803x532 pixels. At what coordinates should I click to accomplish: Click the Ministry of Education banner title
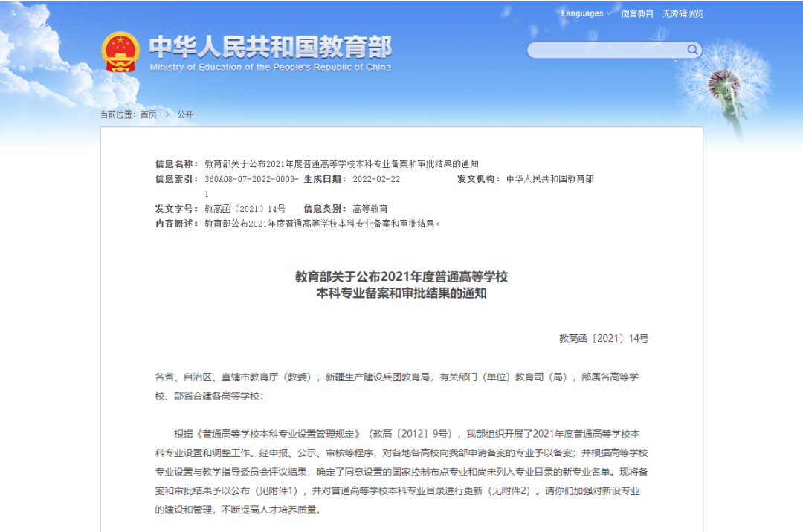pos(271,46)
